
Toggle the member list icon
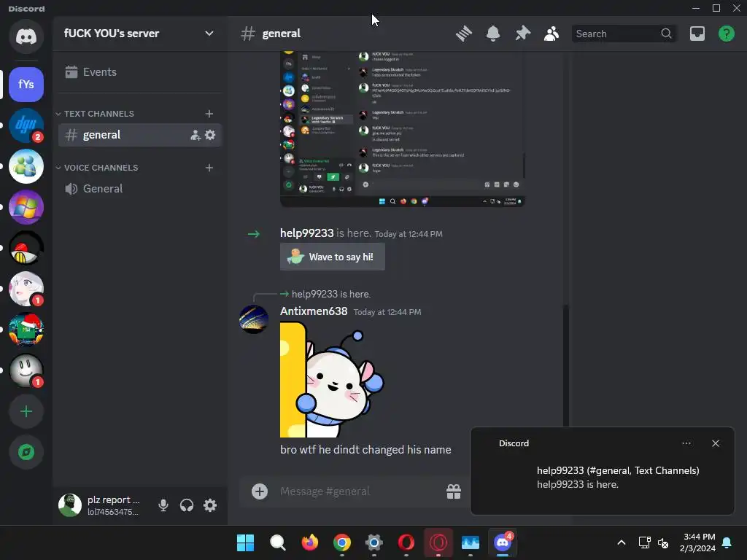coord(551,34)
